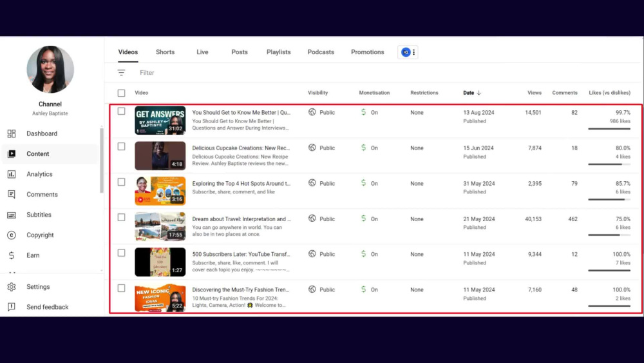Switch to the Posts tab
Image resolution: width=644 pixels, height=363 pixels.
(x=240, y=52)
